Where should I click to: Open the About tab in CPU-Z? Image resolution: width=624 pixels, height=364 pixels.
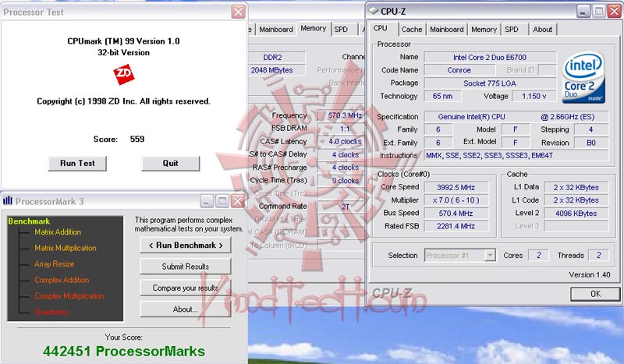(542, 30)
